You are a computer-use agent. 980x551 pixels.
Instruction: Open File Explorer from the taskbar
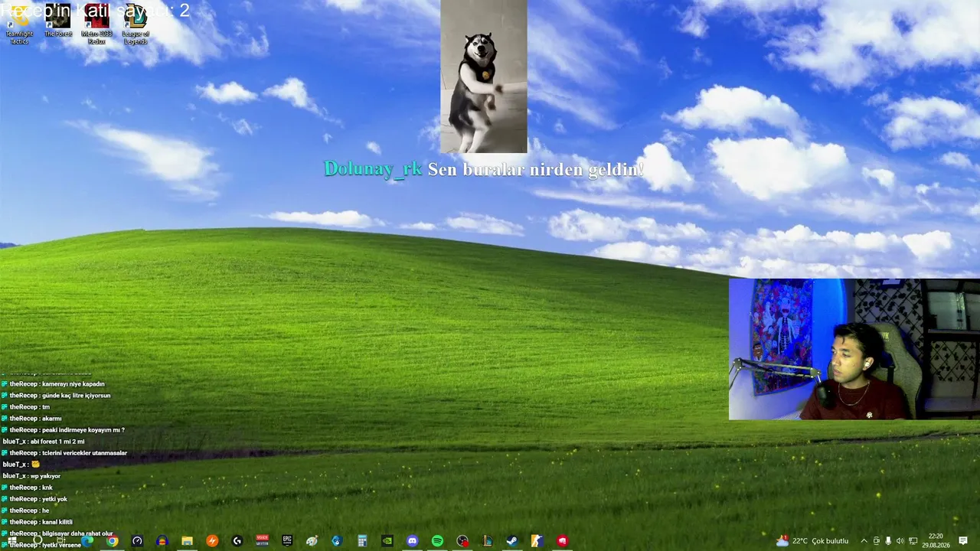[187, 541]
